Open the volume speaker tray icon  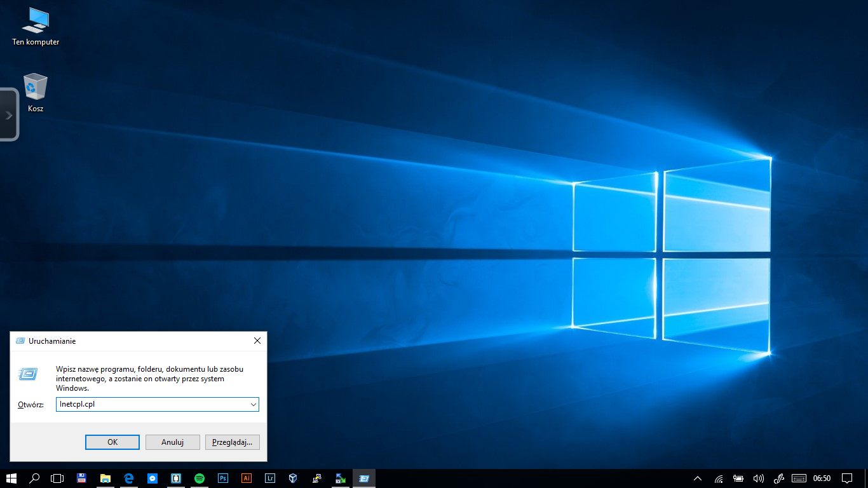758,478
